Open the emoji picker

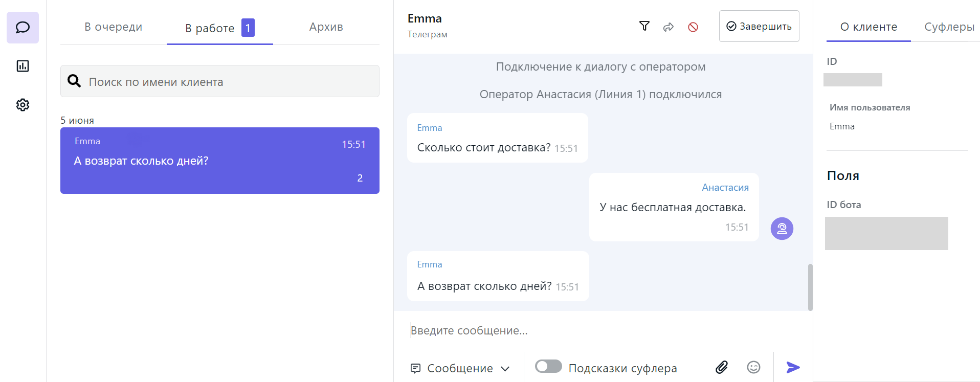pos(753,367)
